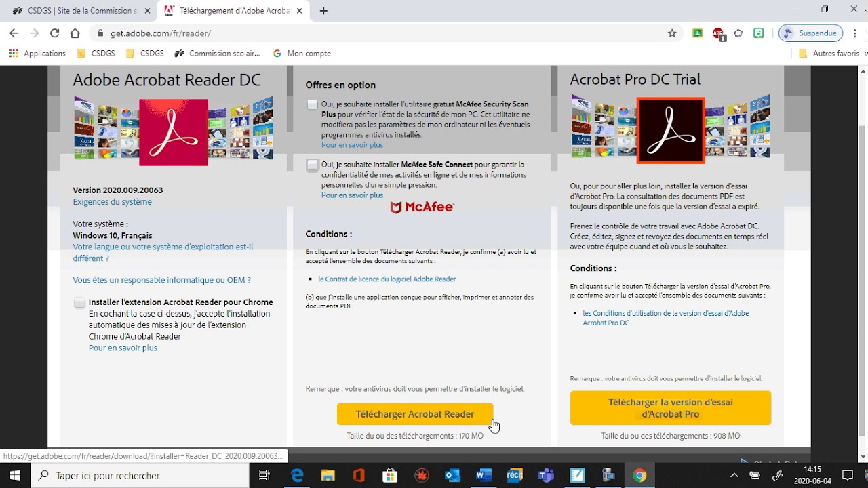This screenshot has width=868, height=488.
Task: Open Microsoft Store from the taskbar
Action: [390, 476]
